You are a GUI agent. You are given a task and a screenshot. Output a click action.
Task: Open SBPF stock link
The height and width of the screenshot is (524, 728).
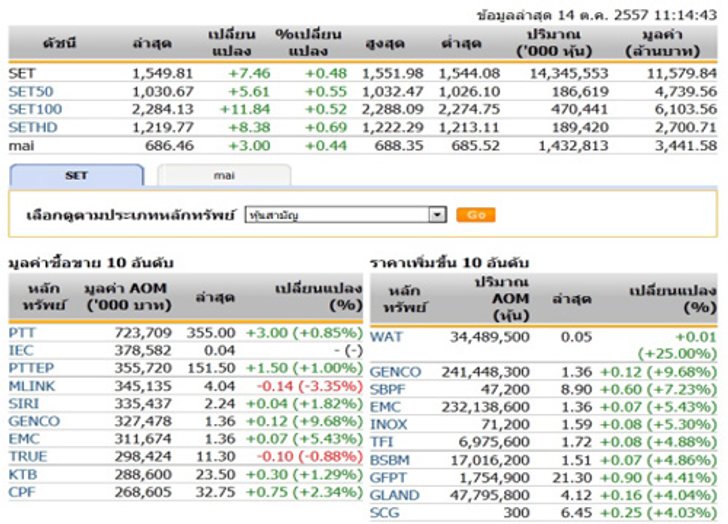point(388,389)
